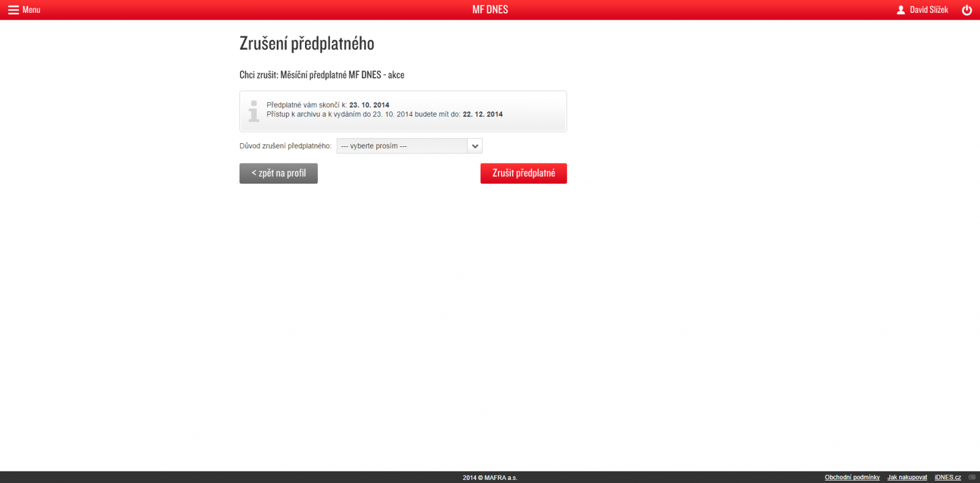The height and width of the screenshot is (483, 980).
Task: Click the 'Menu' label in header
Action: point(31,10)
